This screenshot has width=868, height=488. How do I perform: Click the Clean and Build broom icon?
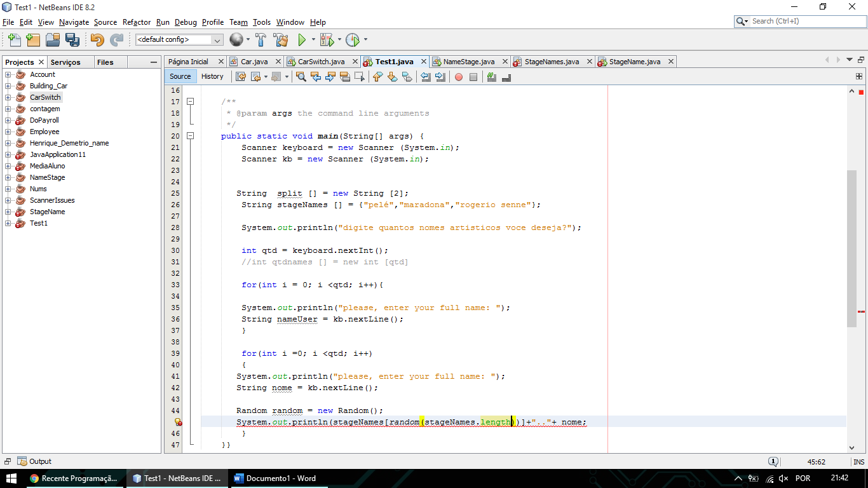click(280, 40)
